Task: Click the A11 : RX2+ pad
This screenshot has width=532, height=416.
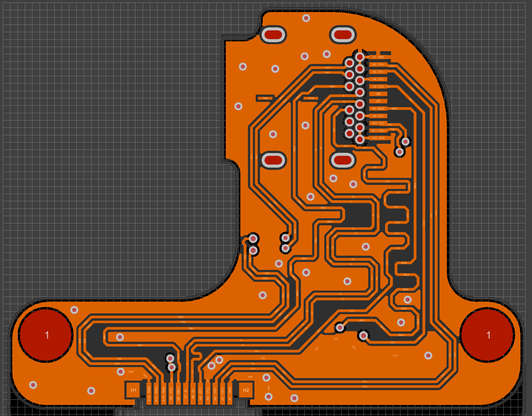Action: [156, 393]
